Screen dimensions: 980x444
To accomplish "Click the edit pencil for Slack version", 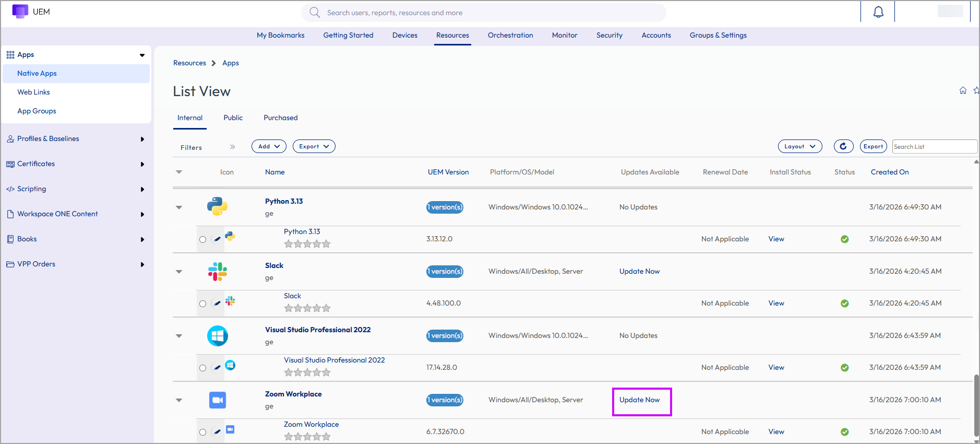I will [217, 303].
